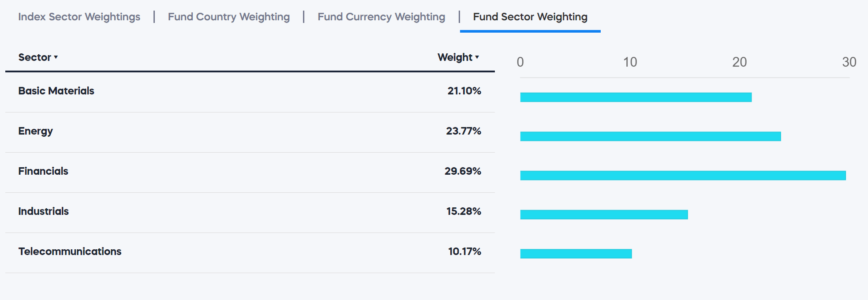Viewport: 868px width, 300px height.
Task: Click the Financials sector label
Action: (43, 171)
